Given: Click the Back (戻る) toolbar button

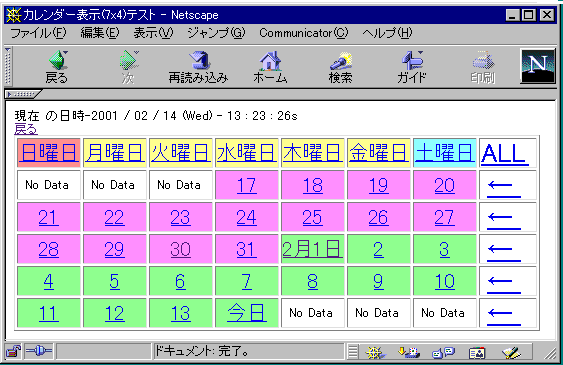Looking at the screenshot, I should click(57, 66).
